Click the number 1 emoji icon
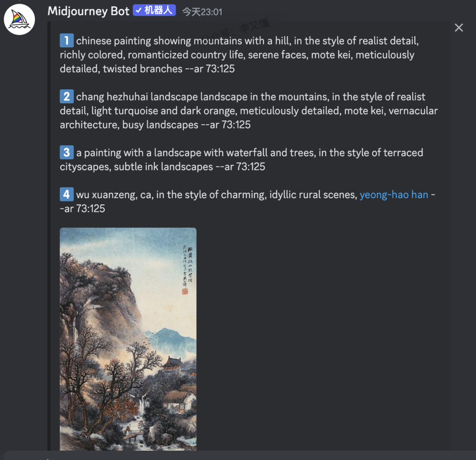Viewport: 476px width, 460px height. pos(66,41)
